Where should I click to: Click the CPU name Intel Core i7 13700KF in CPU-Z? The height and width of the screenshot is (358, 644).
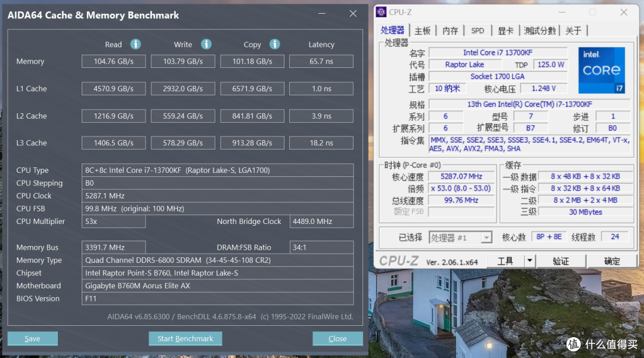click(x=498, y=52)
